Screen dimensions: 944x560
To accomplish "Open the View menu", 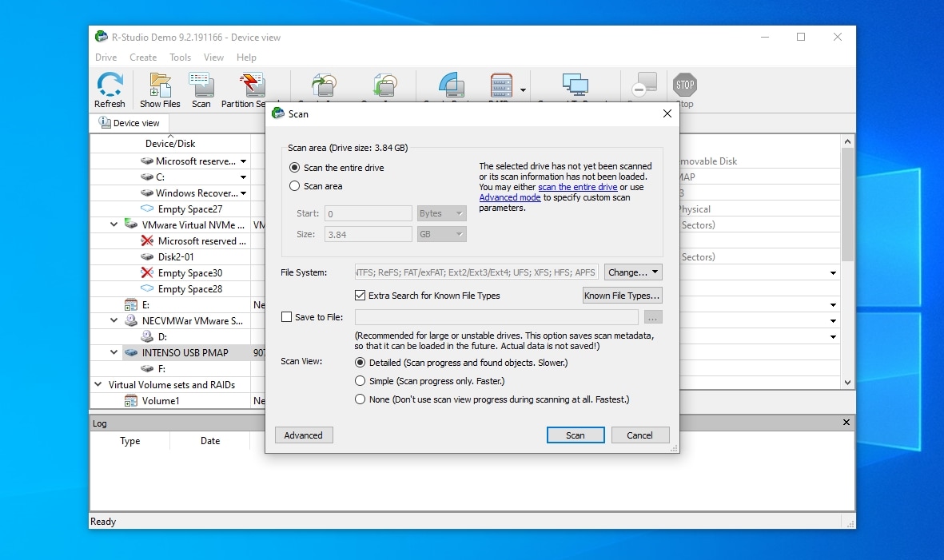I will pos(213,58).
